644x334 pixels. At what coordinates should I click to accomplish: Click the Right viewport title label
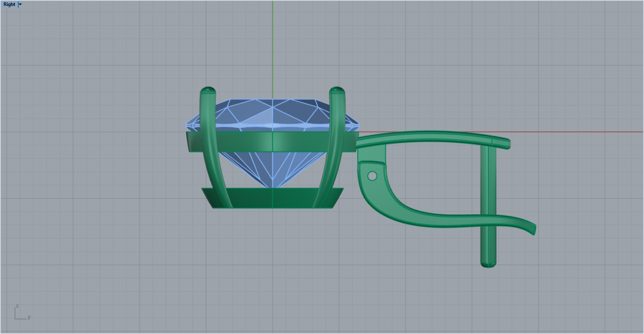pos(9,4)
